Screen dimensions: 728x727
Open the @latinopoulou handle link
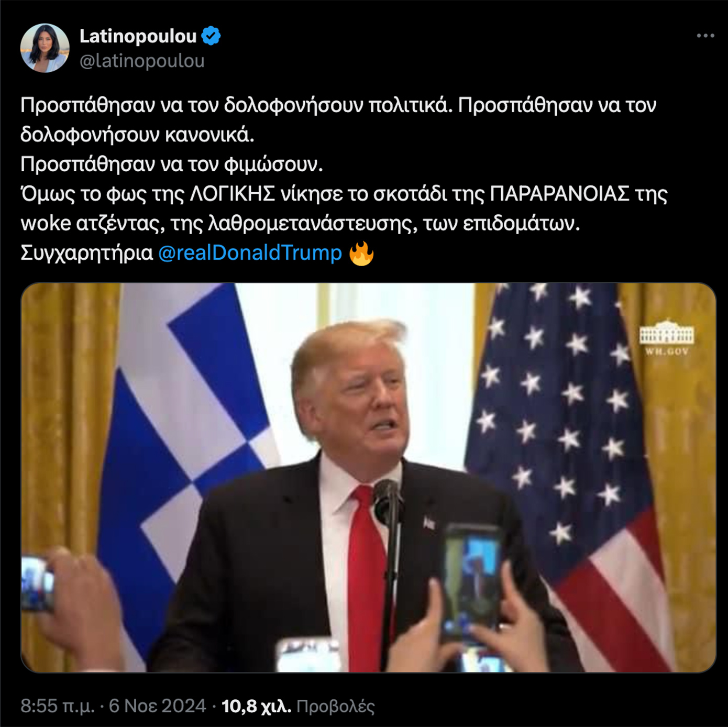pyautogui.click(x=142, y=61)
